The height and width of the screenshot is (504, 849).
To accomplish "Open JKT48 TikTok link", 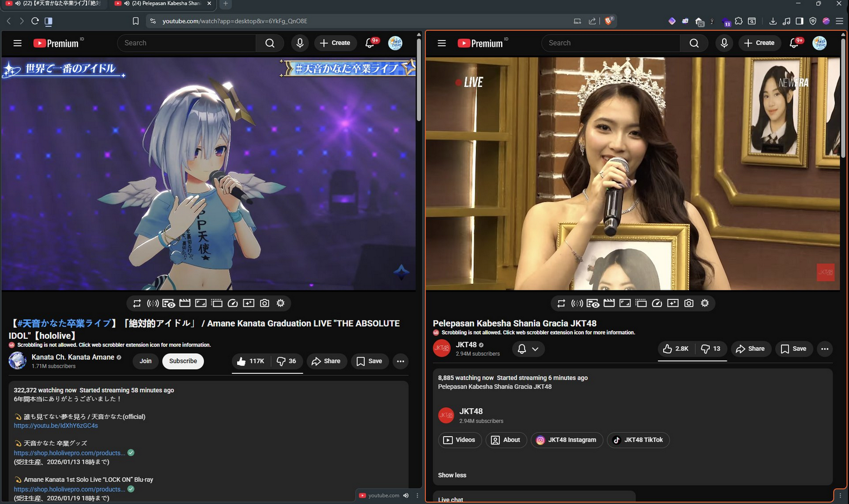I will (x=638, y=440).
